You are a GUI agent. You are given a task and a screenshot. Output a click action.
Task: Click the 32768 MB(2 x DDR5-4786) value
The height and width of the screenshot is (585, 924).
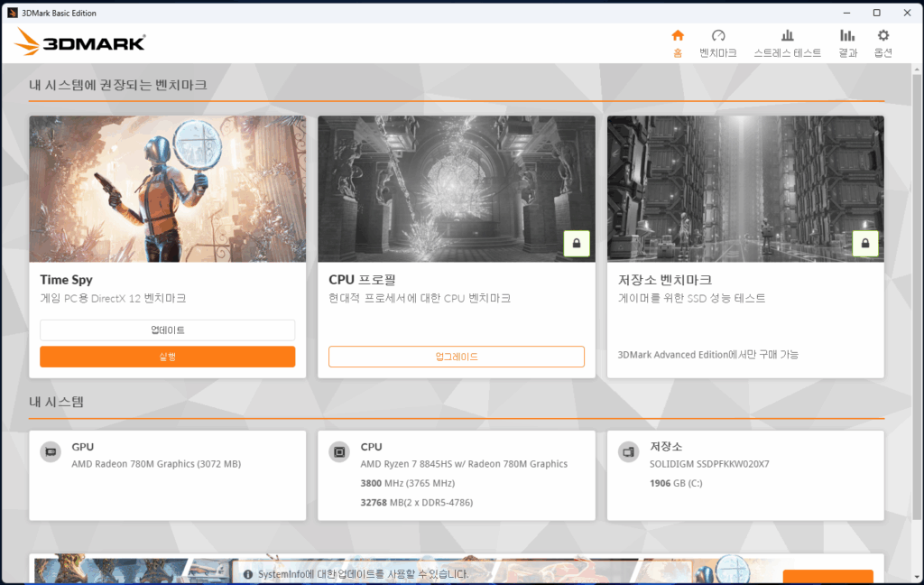click(417, 503)
